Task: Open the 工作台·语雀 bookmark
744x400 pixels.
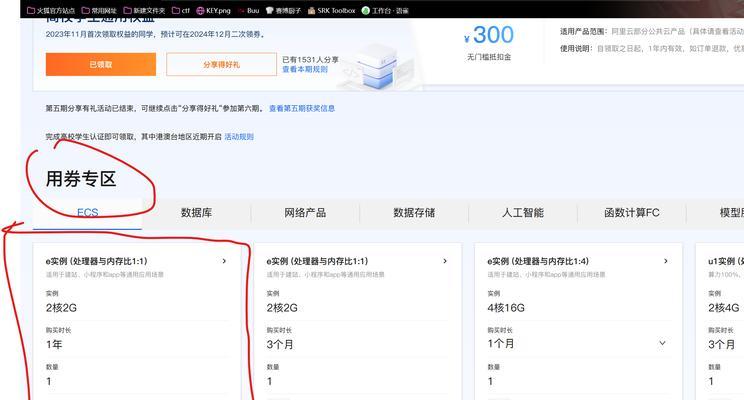Action: pyautogui.click(x=385, y=10)
